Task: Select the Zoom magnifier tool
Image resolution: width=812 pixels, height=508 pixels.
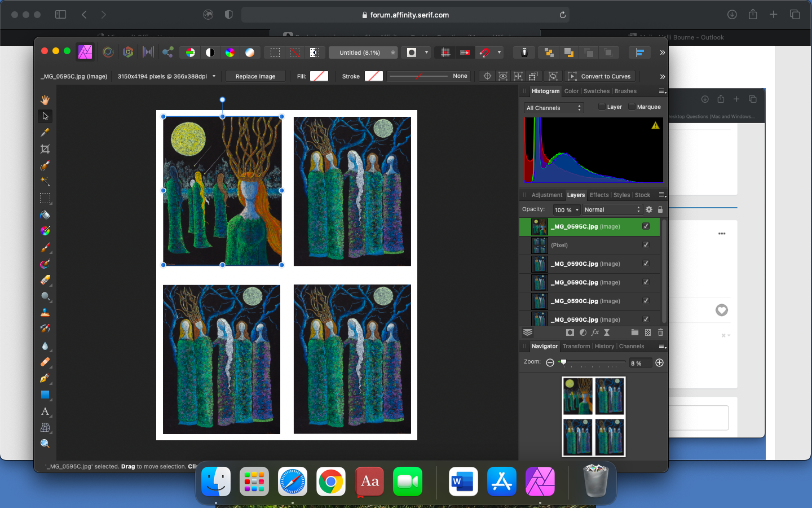Action: 45,444
